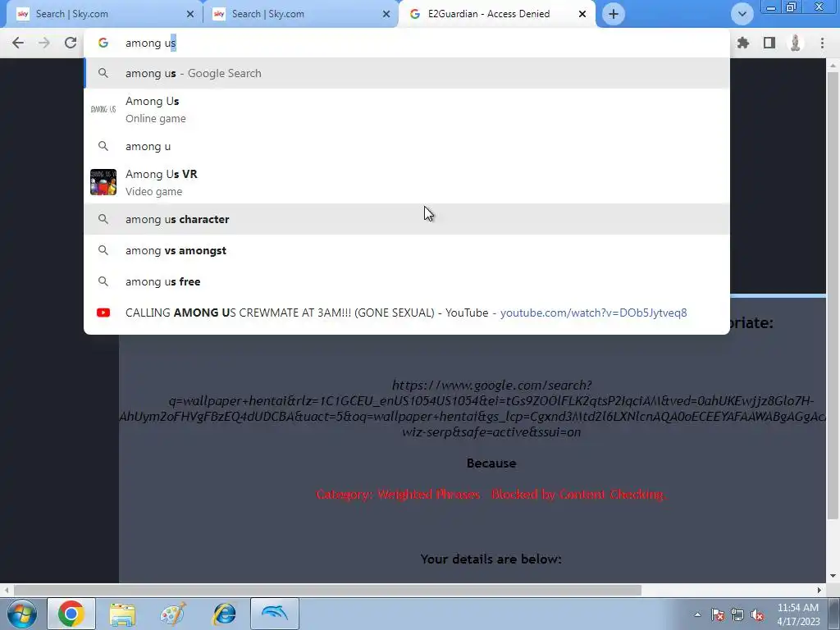Viewport: 840px width, 630px height.
Task: Click 'Your details are below:' heading
Action: click(x=491, y=559)
